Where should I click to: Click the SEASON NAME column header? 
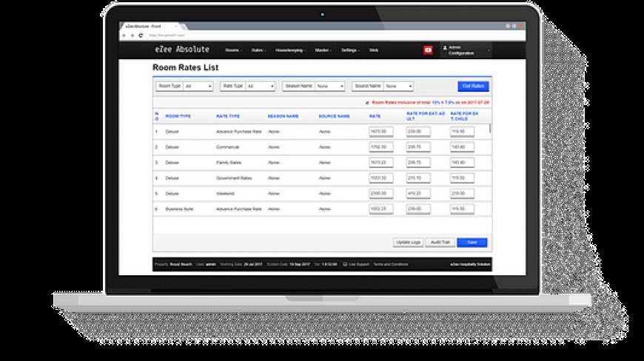283,116
